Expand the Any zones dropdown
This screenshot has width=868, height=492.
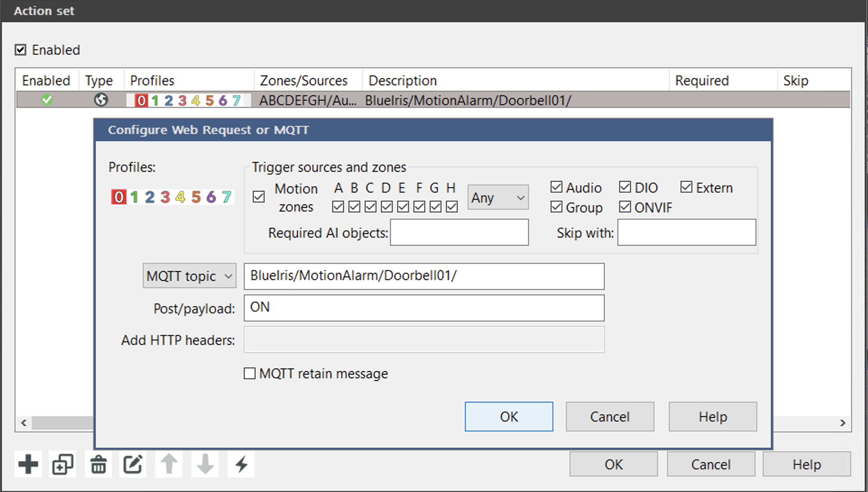(498, 198)
